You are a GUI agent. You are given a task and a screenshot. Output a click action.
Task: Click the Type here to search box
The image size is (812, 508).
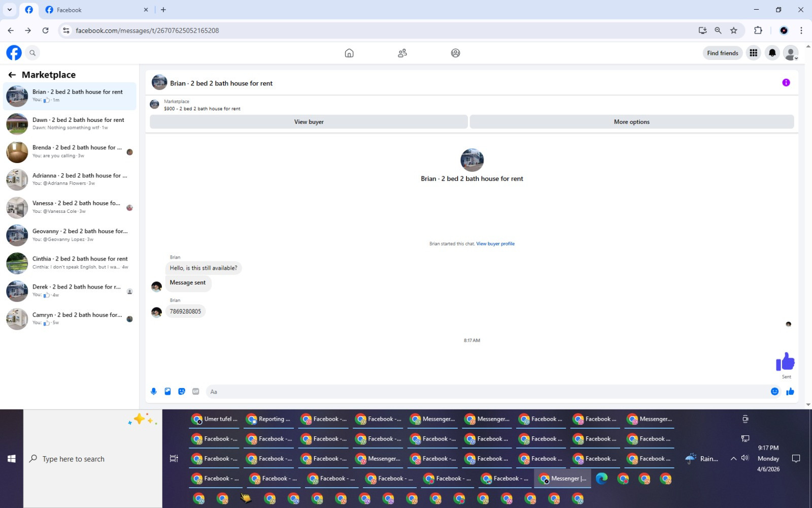coord(93,459)
